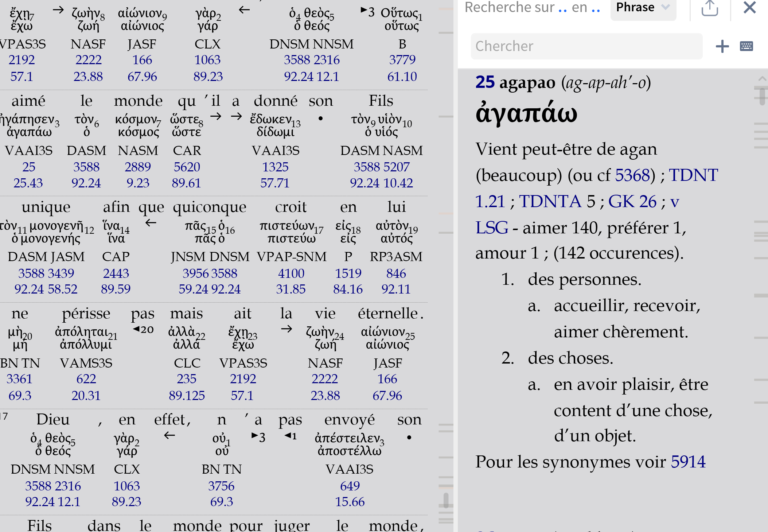Open the keyboard icon next to search

coord(746,46)
